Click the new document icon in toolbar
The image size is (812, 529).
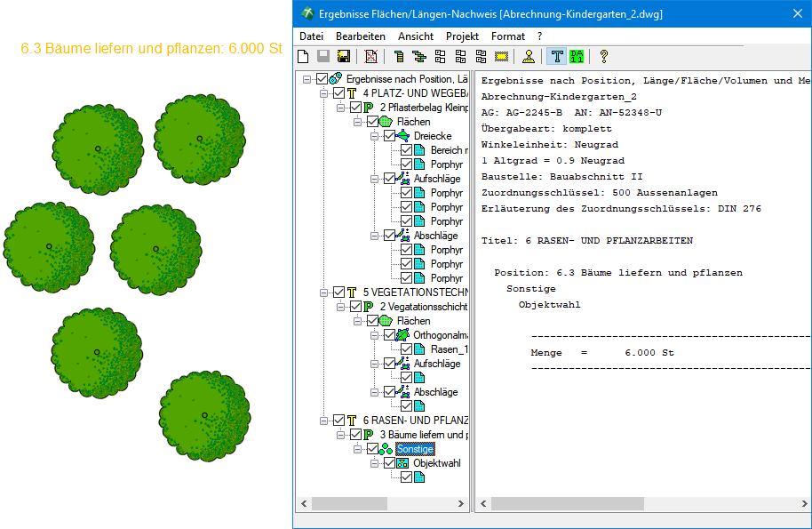[304, 57]
